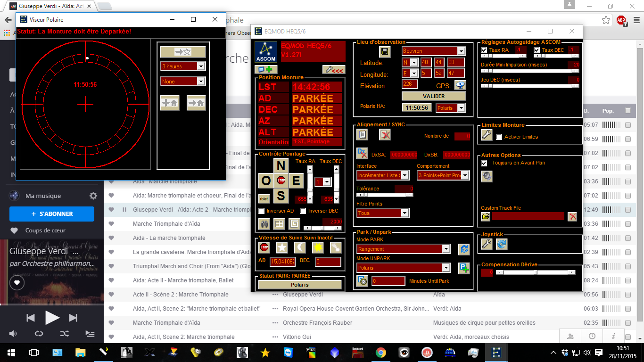
Task: Click the blue refresh icon beside Mode PARK
Action: [x=464, y=249]
